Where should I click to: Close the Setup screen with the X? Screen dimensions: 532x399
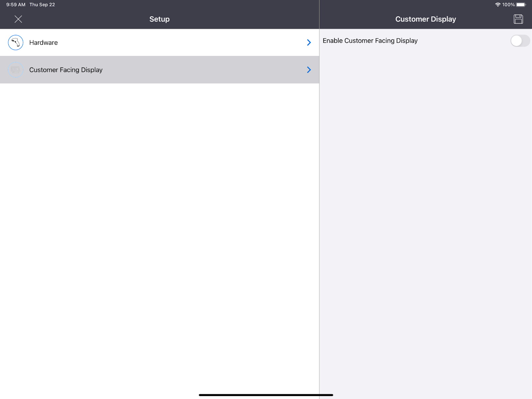pos(18,19)
